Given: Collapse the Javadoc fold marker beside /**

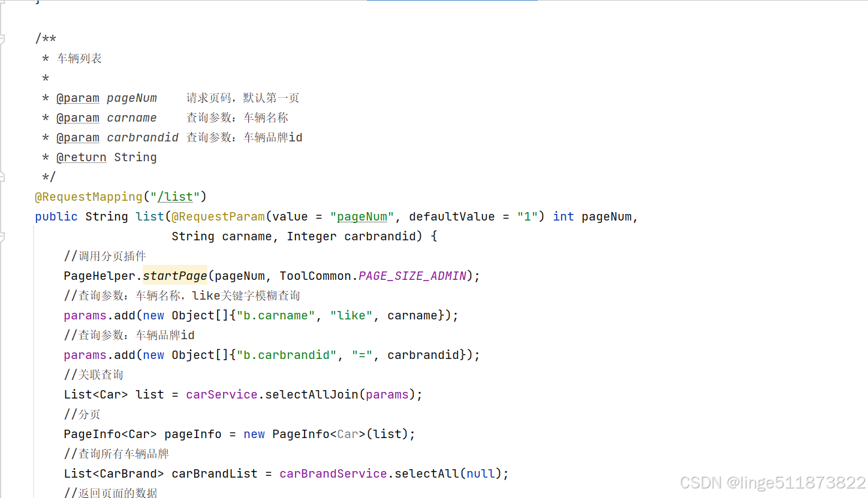Looking at the screenshot, I should tap(2, 39).
